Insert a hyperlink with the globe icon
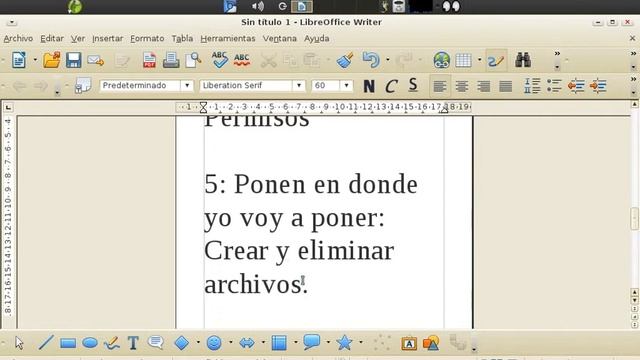 442,60
